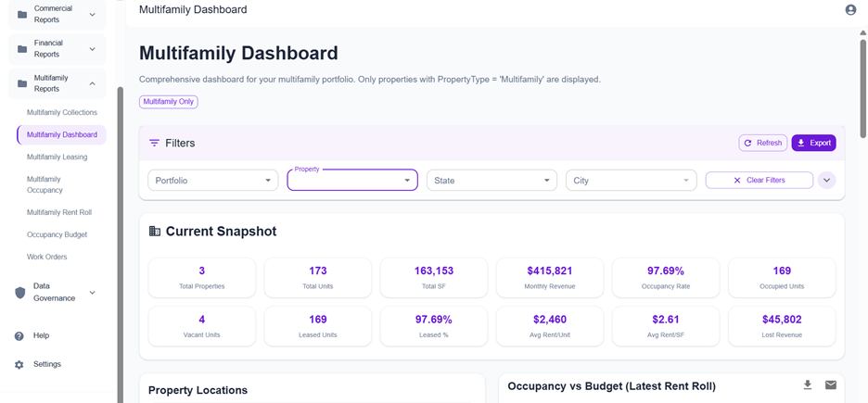Open the State dropdown filter
This screenshot has height=403, width=868.
pos(491,181)
